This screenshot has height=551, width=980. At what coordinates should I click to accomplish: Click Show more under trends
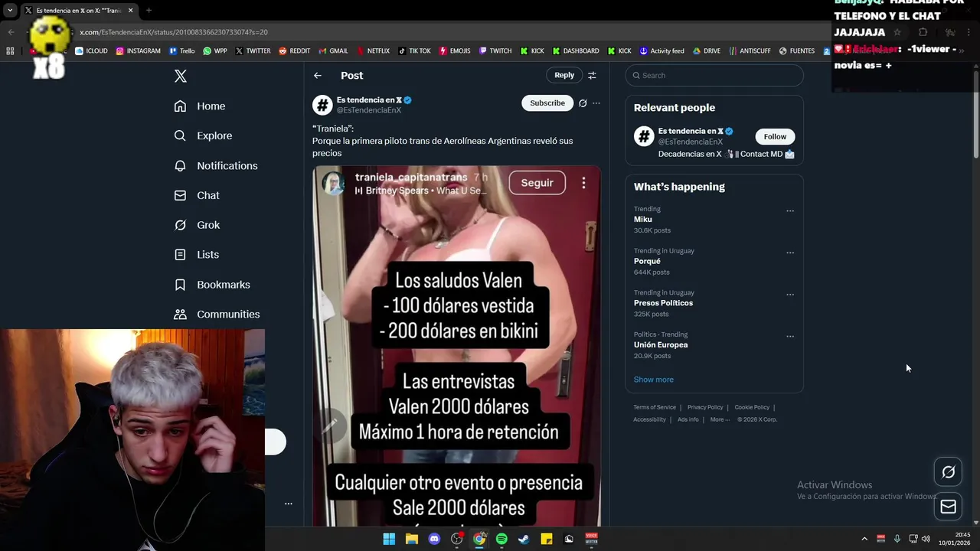(653, 380)
